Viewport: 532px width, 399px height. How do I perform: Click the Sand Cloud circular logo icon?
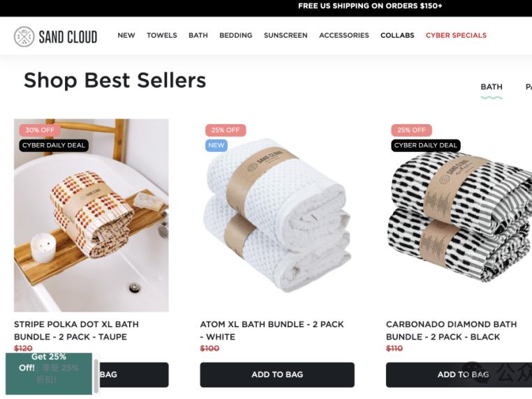tap(24, 36)
